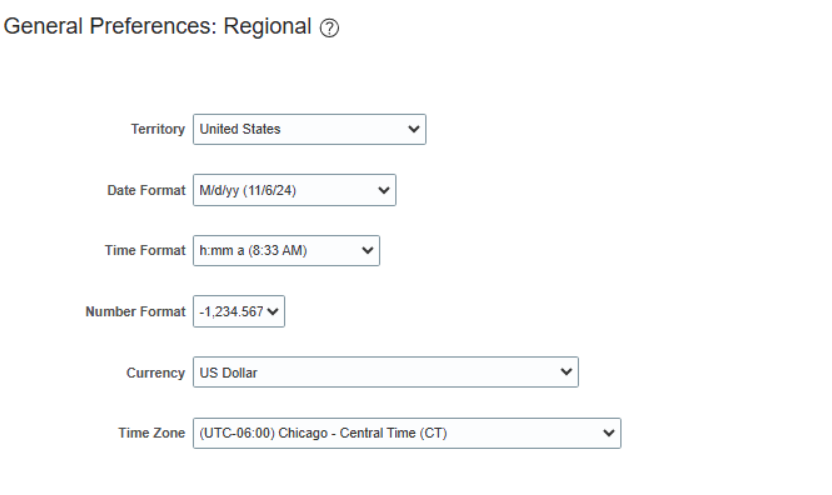Click the Territory field label

coord(158,129)
